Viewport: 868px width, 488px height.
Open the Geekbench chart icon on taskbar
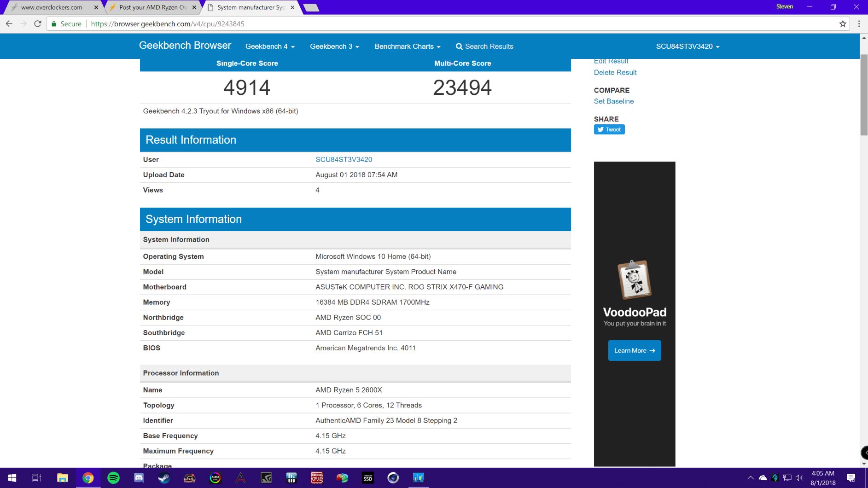[418, 478]
